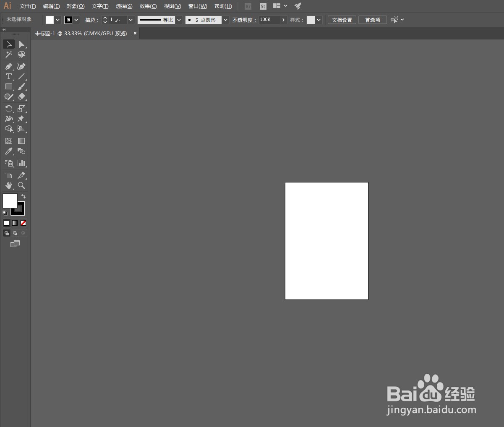Select the Column Graph tool
Viewport: 504px width, 427px height.
(21, 163)
